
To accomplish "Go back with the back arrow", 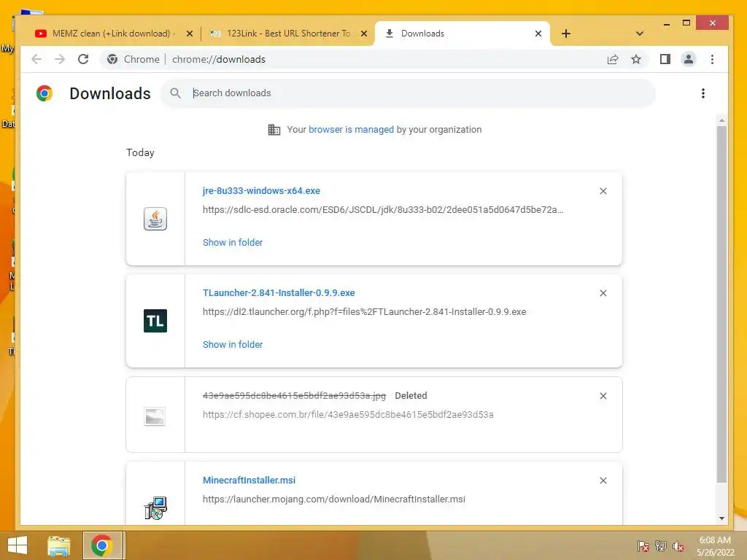I will tap(36, 59).
